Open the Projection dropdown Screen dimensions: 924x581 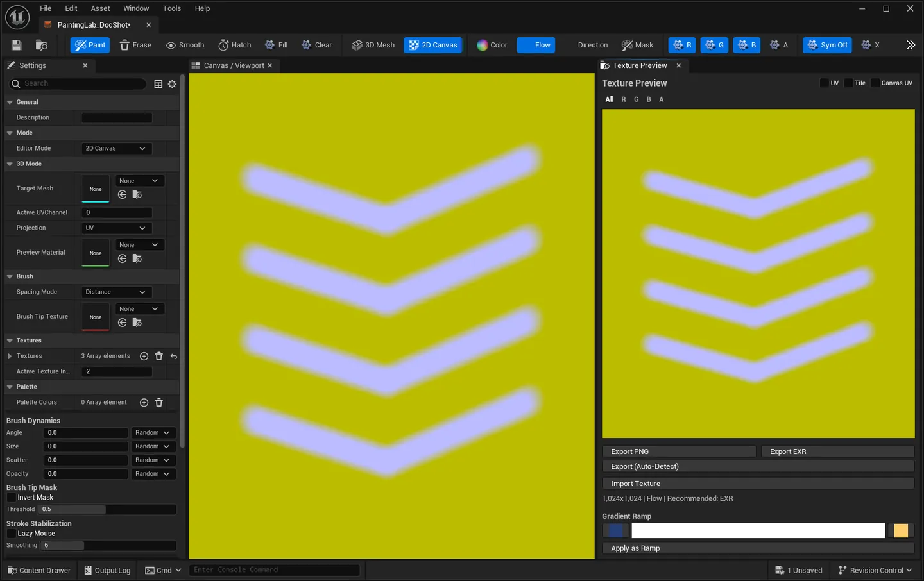coord(116,228)
